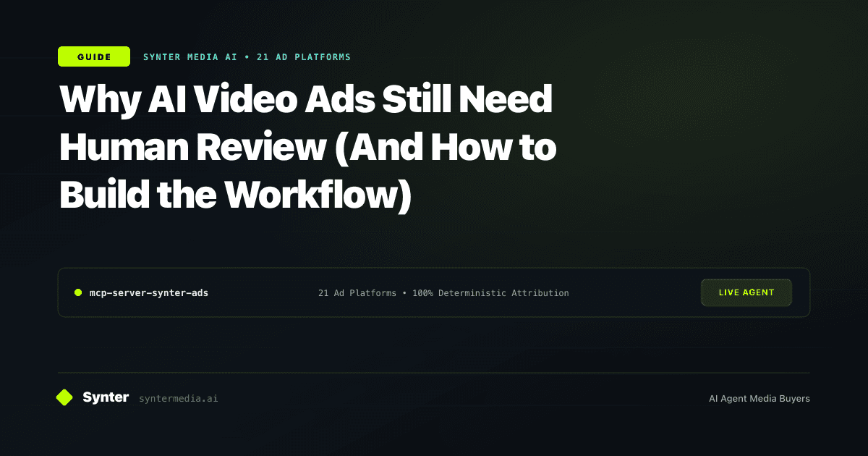The width and height of the screenshot is (868, 456).
Task: Click the 'Synter' brand name in footer
Action: pyautogui.click(x=106, y=397)
